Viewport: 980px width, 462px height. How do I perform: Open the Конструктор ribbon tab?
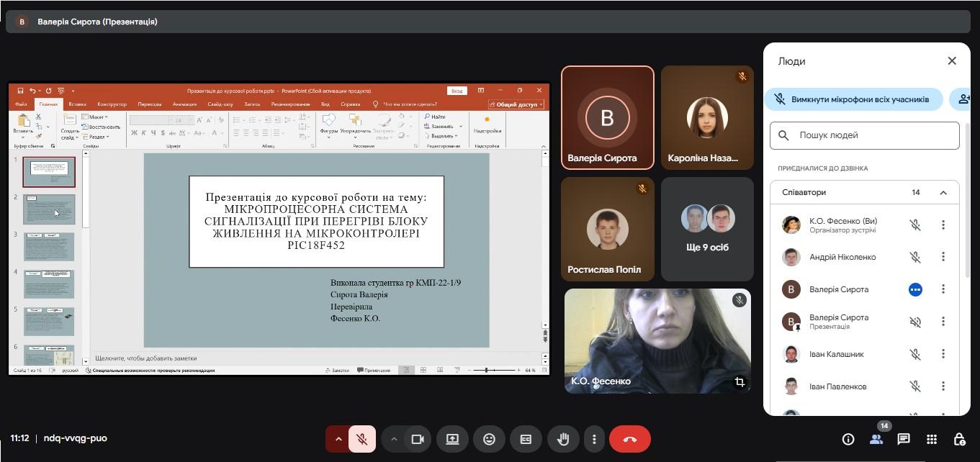tap(112, 104)
